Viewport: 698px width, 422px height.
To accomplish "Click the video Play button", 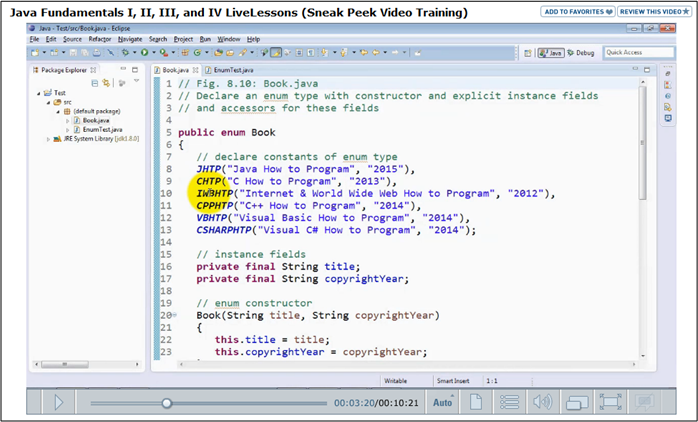I will 59,402.
